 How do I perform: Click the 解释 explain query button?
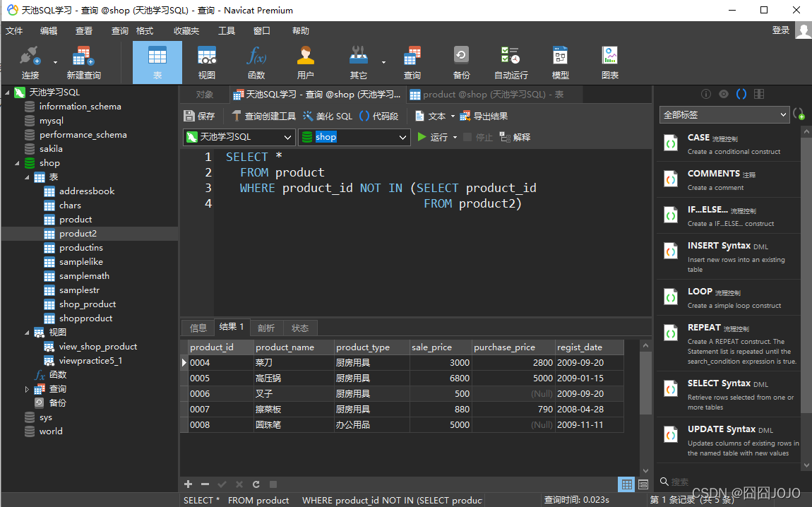tap(515, 137)
